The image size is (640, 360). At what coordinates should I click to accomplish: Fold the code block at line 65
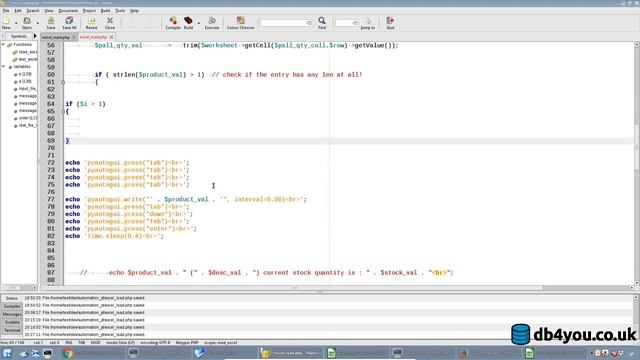pos(63,111)
